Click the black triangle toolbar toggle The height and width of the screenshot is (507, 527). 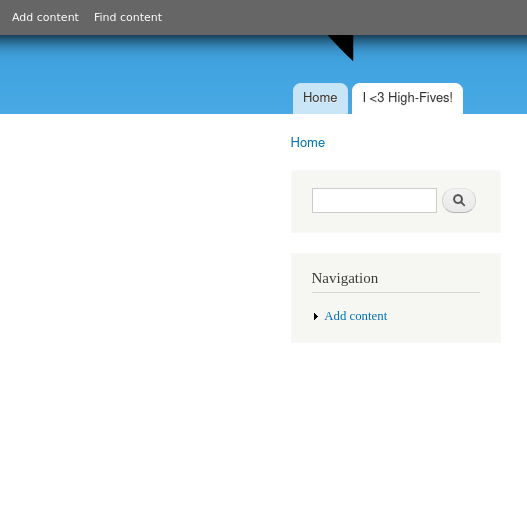click(345, 45)
